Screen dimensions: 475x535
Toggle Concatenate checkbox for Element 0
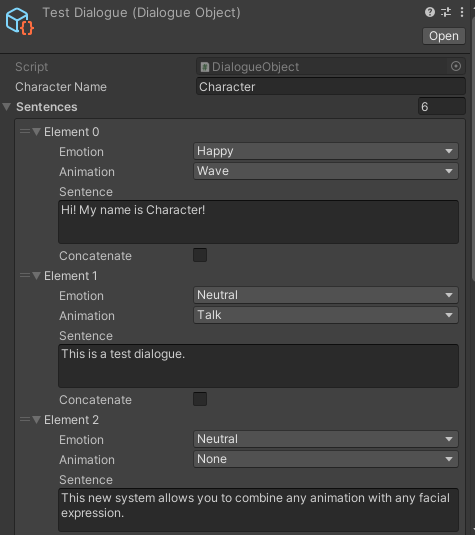[200, 255]
